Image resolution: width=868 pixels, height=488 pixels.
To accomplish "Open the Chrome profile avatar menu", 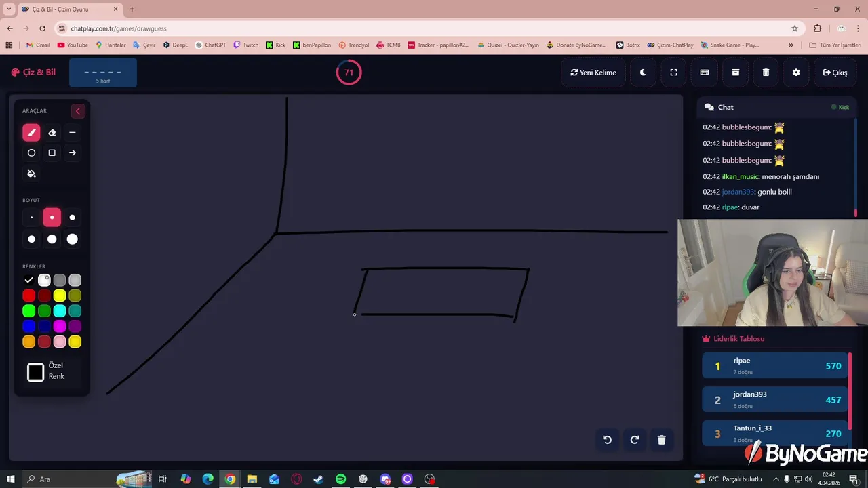I will (x=842, y=28).
